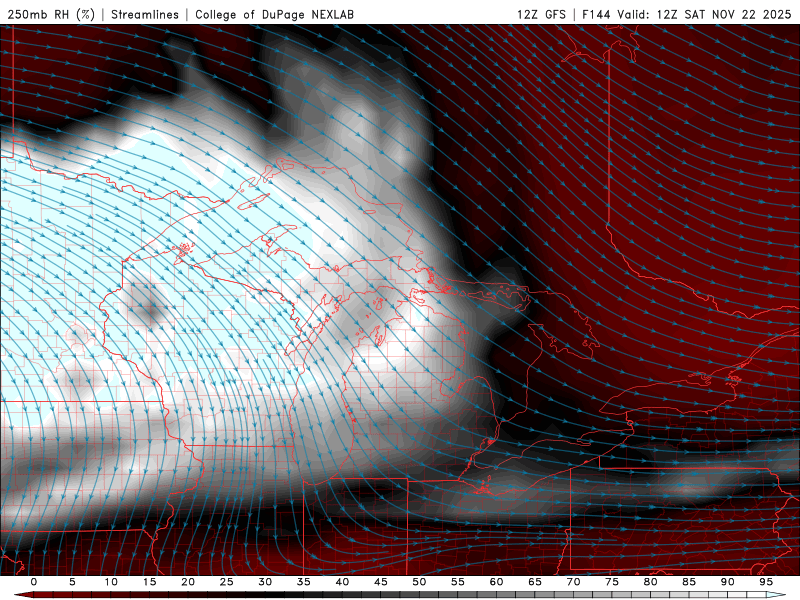The width and height of the screenshot is (800, 600).
Task: Click the colorbar label '55'
Action: (458, 582)
